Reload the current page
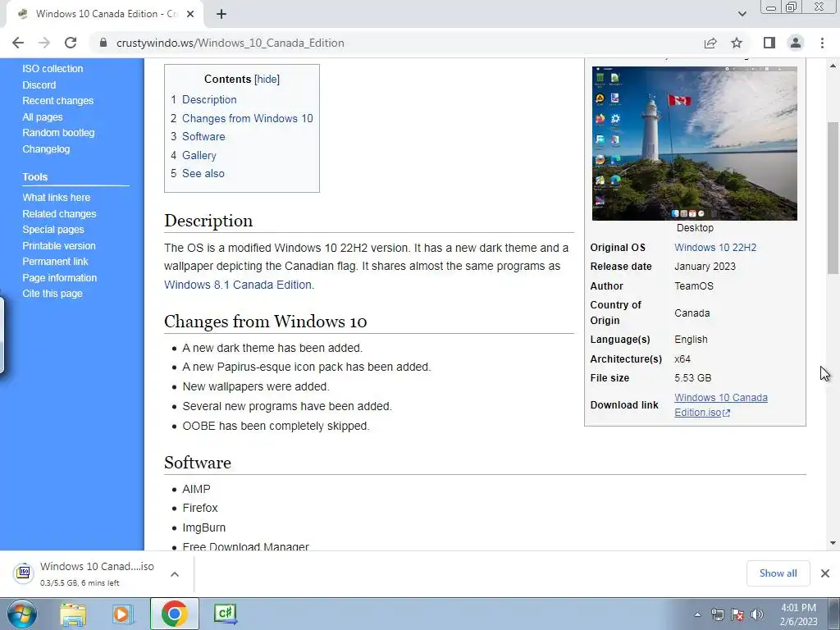This screenshot has width=840, height=630. (x=71, y=43)
